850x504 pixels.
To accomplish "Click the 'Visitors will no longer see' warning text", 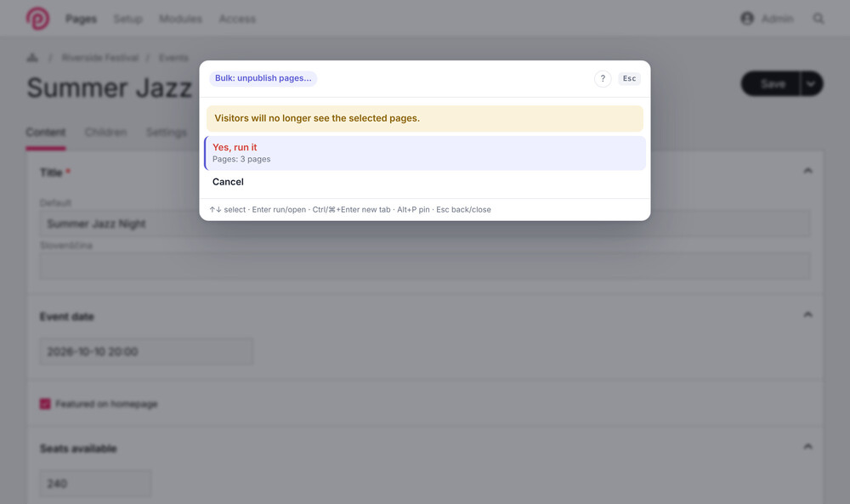I will [x=317, y=118].
